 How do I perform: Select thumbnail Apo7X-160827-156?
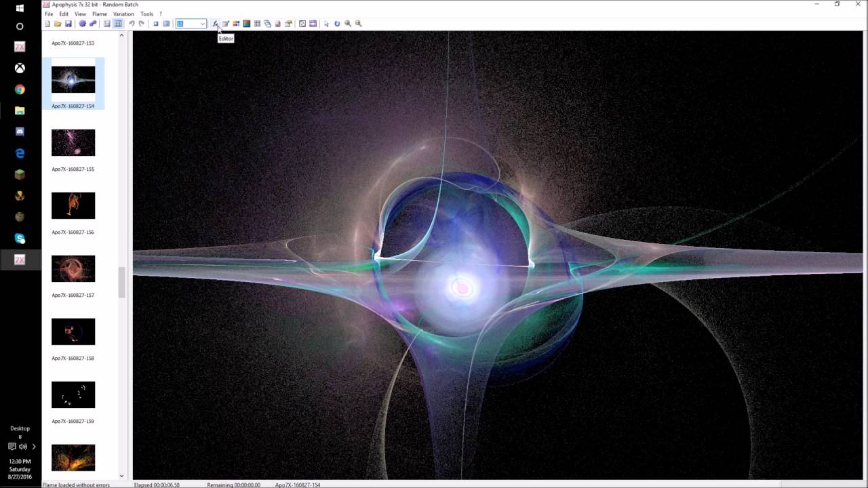click(73, 205)
